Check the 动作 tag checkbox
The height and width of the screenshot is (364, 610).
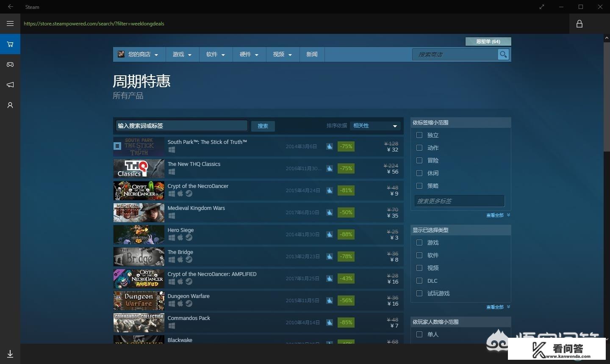pos(419,148)
